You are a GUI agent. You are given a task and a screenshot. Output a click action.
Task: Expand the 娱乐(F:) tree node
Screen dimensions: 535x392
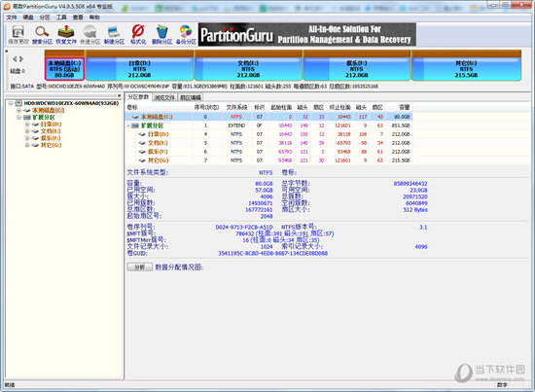point(27,138)
